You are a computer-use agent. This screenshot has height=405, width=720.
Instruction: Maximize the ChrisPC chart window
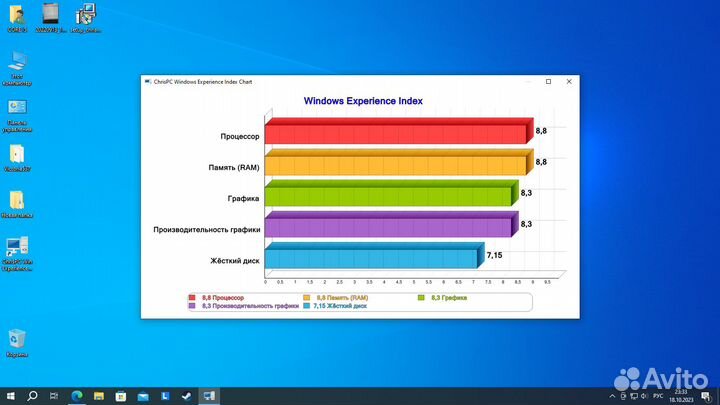point(548,81)
